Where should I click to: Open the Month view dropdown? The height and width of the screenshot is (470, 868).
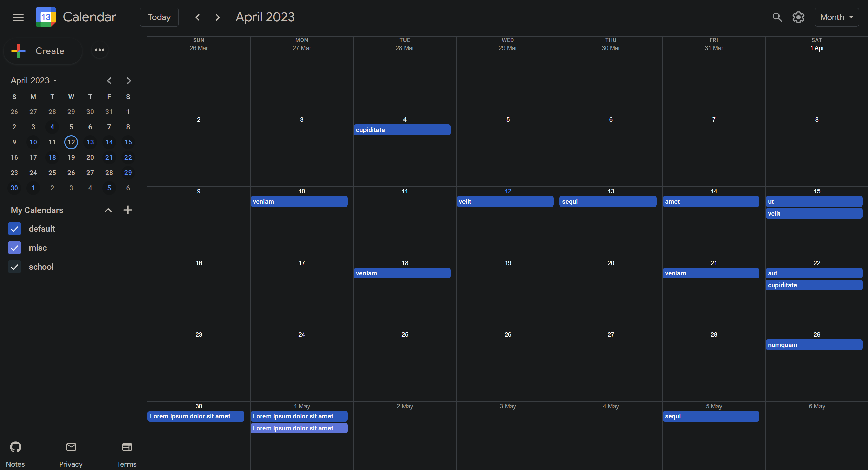point(836,17)
